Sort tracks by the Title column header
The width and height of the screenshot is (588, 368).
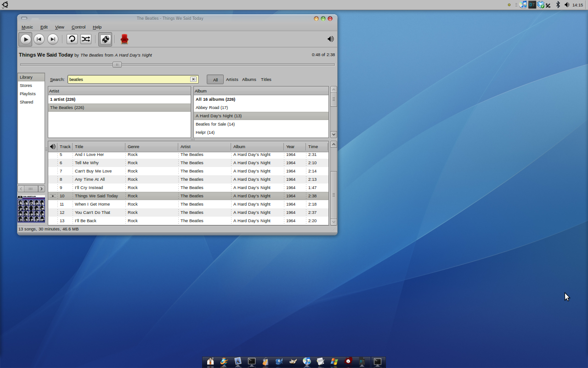(x=99, y=147)
